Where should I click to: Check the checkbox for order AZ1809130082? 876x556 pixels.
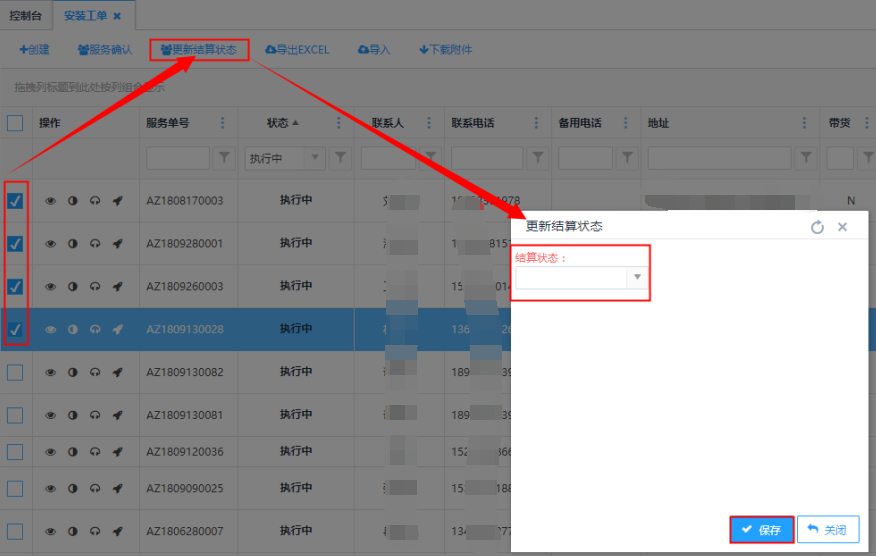tap(15, 372)
